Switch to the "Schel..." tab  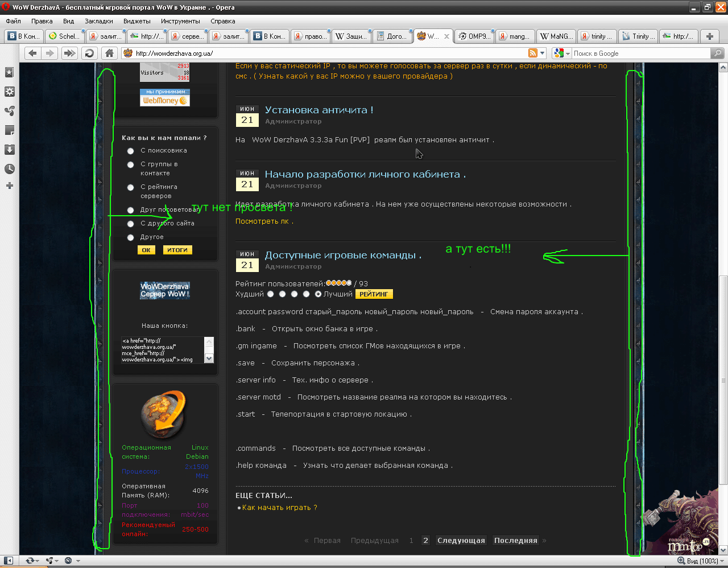pyautogui.click(x=65, y=36)
